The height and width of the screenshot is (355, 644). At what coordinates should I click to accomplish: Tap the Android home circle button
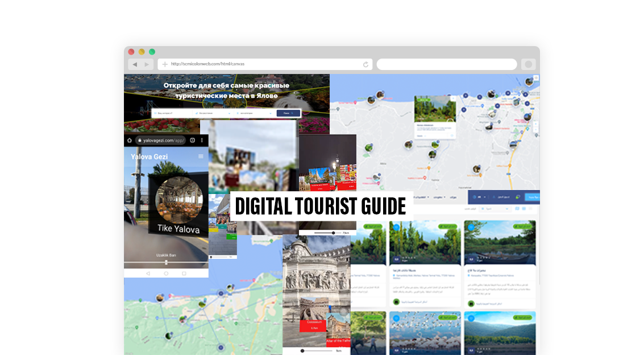166,273
